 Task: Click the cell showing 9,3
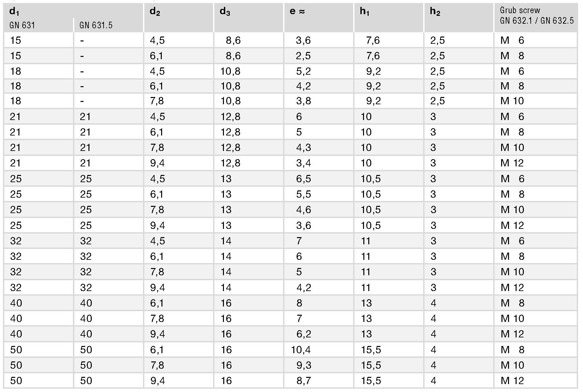(x=304, y=365)
